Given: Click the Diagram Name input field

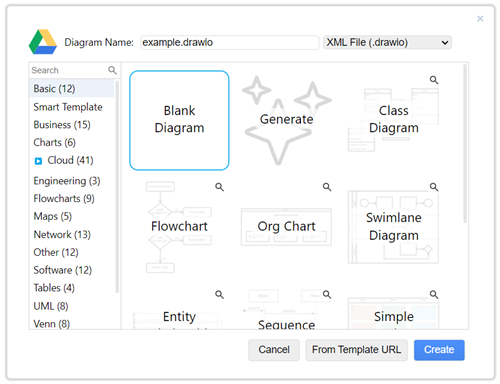Looking at the screenshot, I should [x=230, y=42].
